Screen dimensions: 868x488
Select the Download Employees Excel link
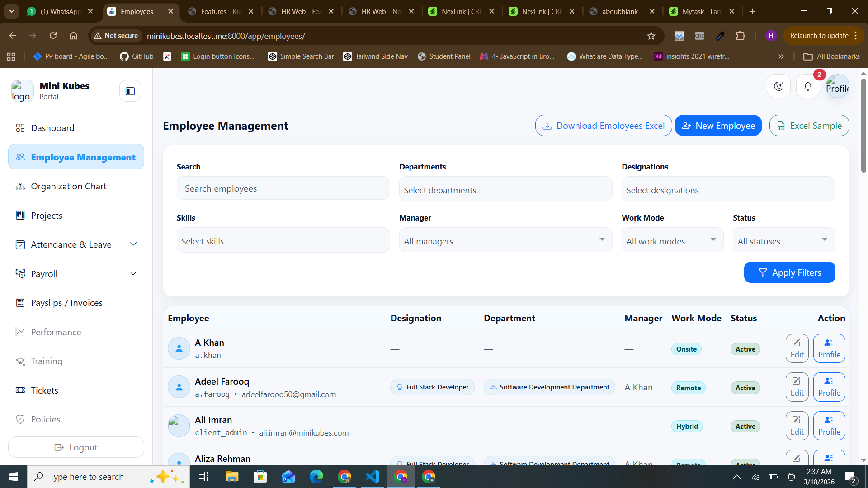(603, 125)
